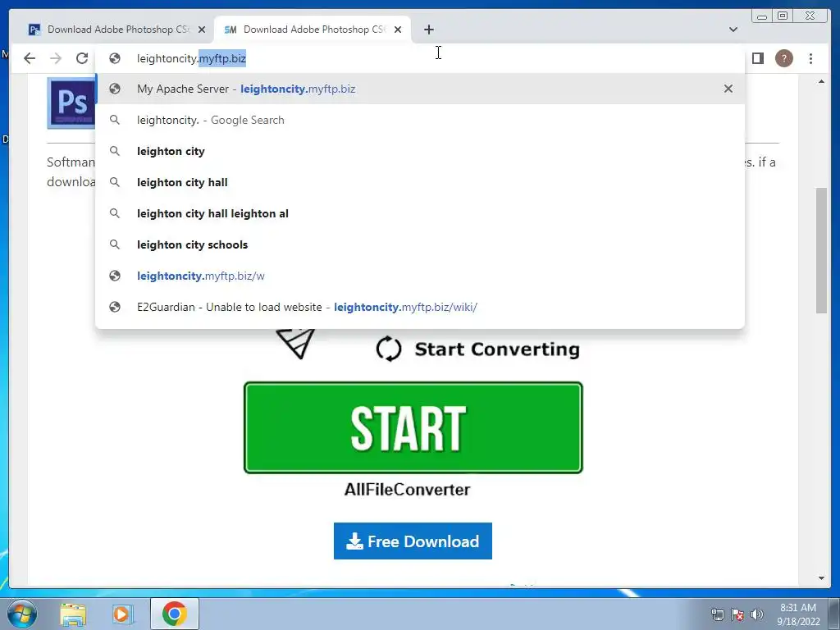Toggle the side panel icon
Screen dimensions: 840x630
(757, 58)
